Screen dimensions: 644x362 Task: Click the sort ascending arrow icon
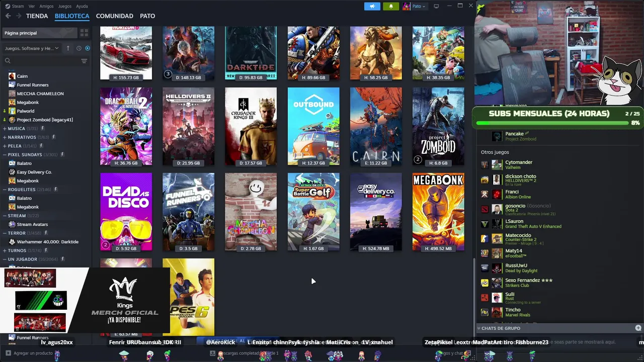[x=68, y=48]
